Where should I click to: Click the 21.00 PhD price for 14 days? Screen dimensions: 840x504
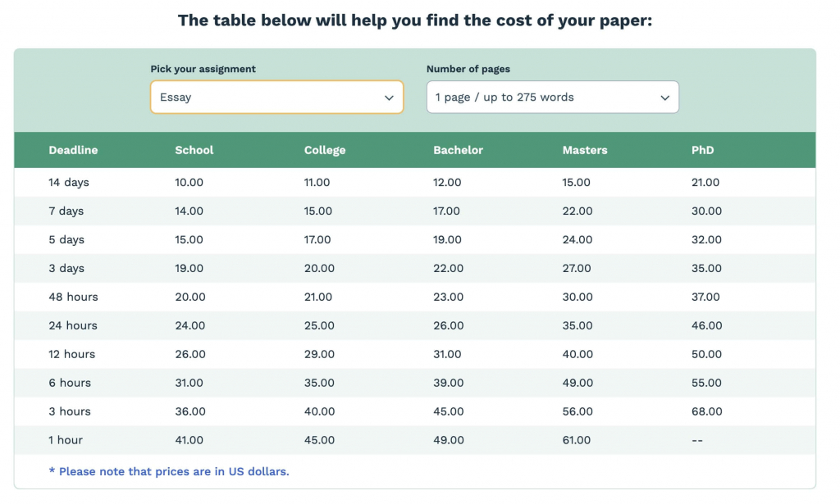tap(705, 182)
